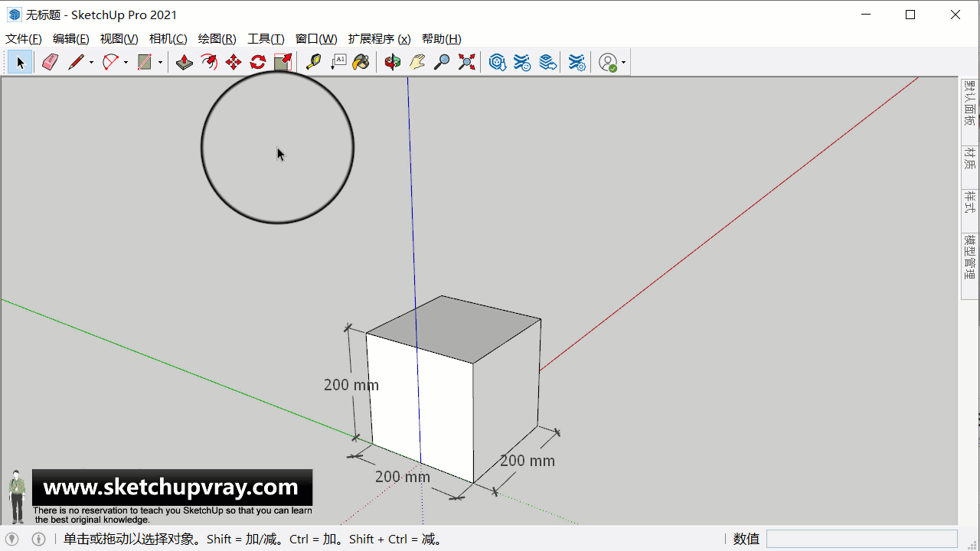Click the Zoom Extents tool

pyautogui.click(x=466, y=63)
